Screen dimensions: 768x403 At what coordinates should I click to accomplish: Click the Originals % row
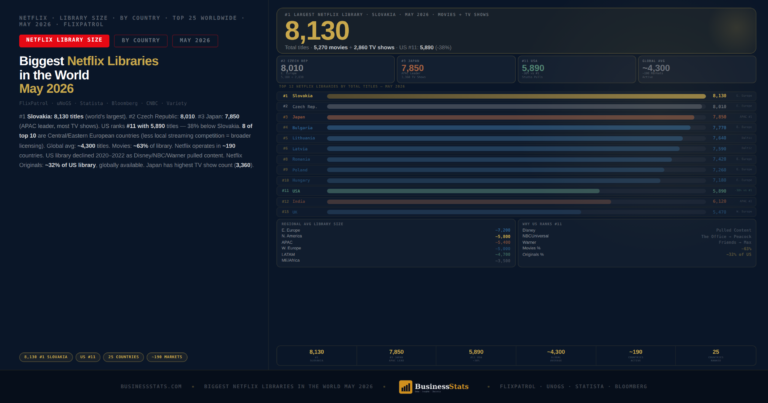coord(637,255)
